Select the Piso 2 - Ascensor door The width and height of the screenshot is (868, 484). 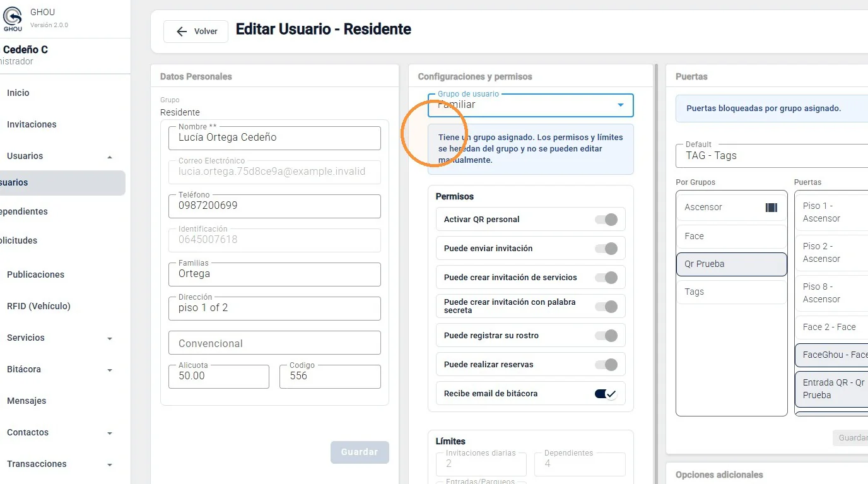tap(831, 252)
